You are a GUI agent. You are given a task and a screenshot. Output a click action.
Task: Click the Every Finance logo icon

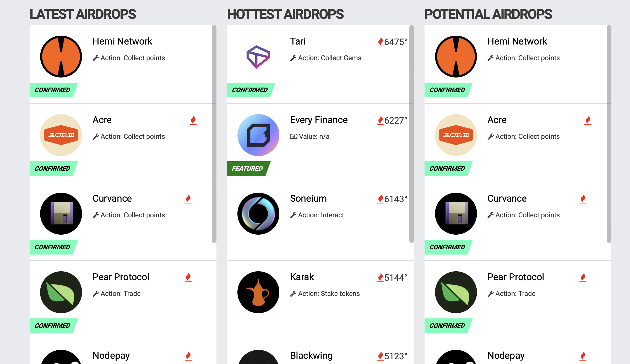point(258,135)
